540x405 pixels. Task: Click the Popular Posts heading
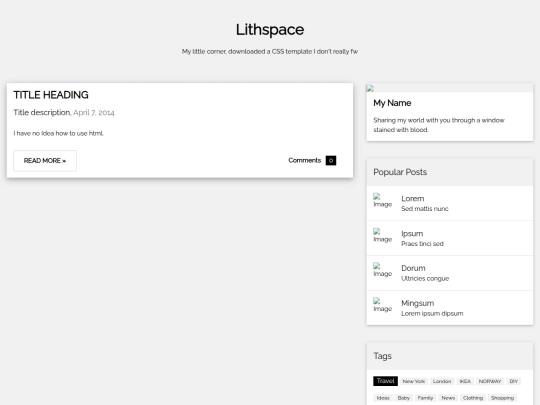point(400,172)
